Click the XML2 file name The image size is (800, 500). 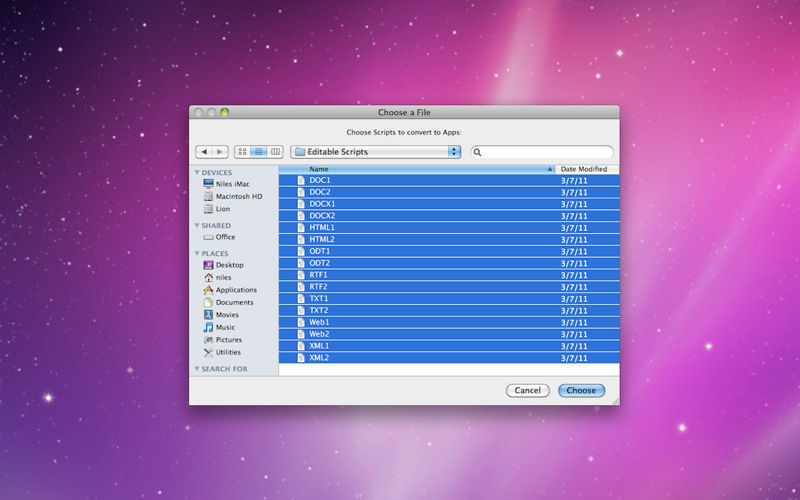319,358
